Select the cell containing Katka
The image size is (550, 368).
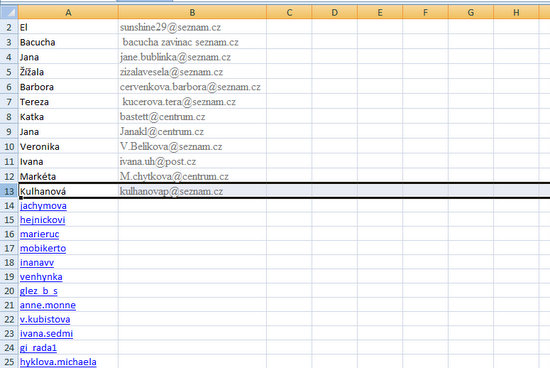pyautogui.click(x=68, y=116)
